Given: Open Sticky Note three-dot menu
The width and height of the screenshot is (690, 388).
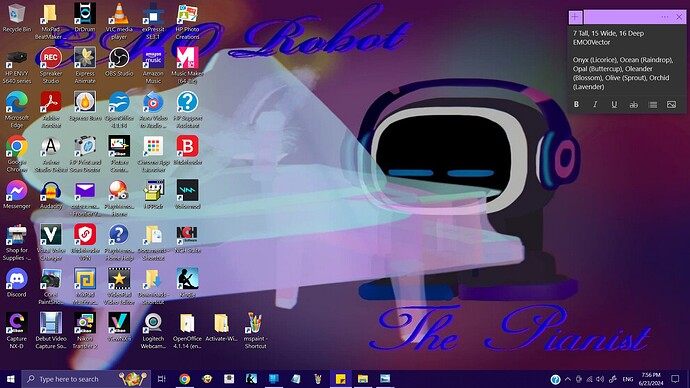Looking at the screenshot, I should tap(664, 17).
